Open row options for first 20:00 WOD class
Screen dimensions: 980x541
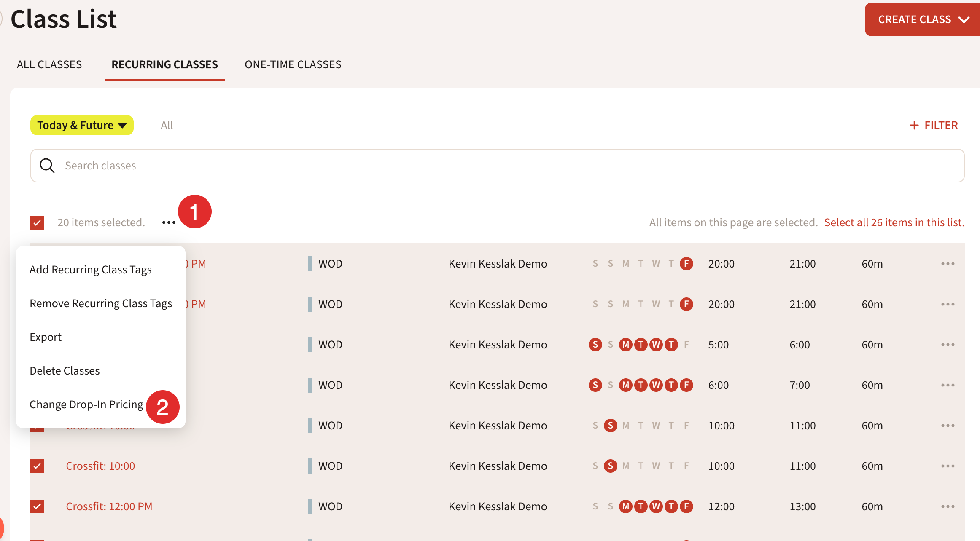tap(948, 264)
